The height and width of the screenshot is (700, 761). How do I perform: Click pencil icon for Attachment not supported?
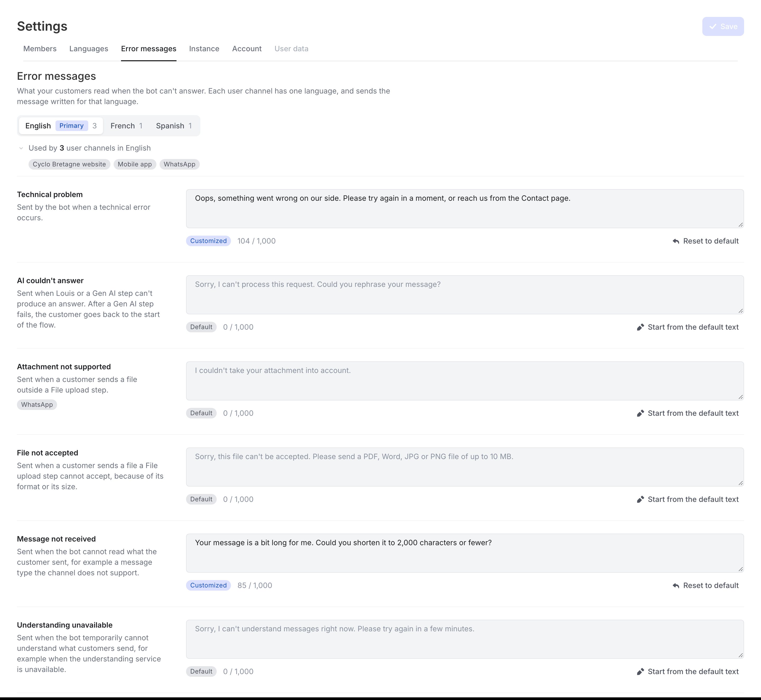[x=641, y=413]
